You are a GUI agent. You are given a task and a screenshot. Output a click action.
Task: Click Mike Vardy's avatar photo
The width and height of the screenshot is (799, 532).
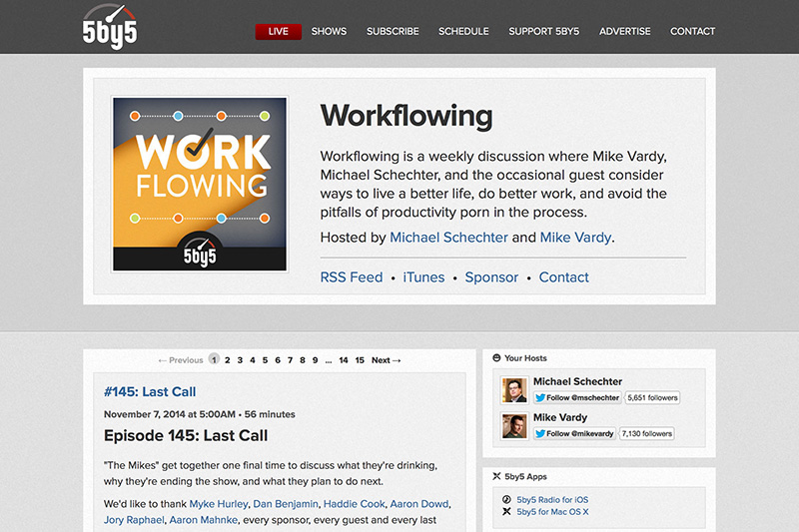coord(514,426)
